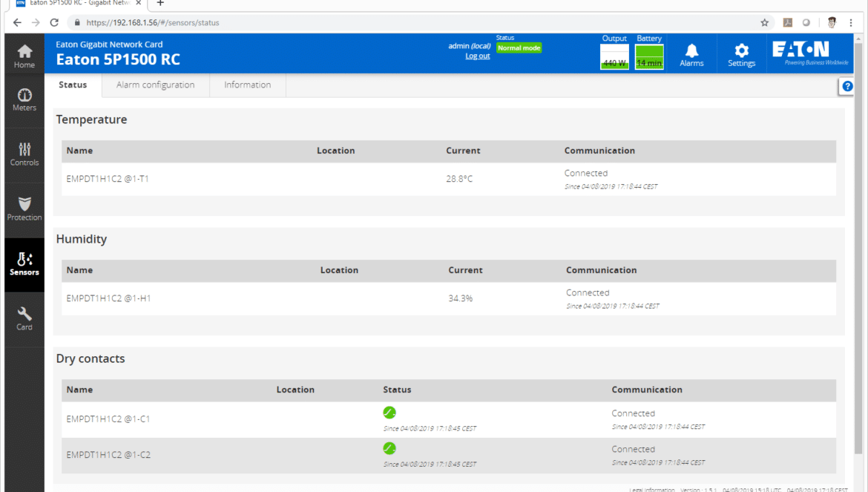Click the Normal mode status badge

pos(519,48)
